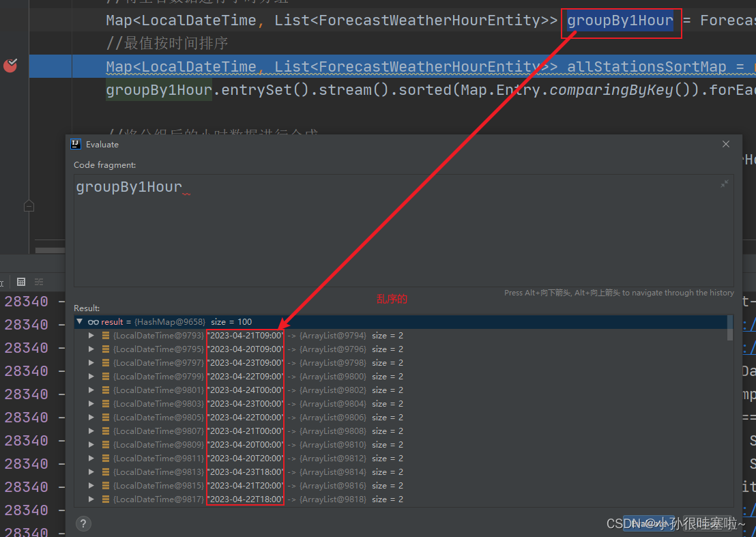Image resolution: width=756 pixels, height=537 pixels.
Task: Click the help question-mark icon in Evaluate dialog
Action: pyautogui.click(x=83, y=523)
